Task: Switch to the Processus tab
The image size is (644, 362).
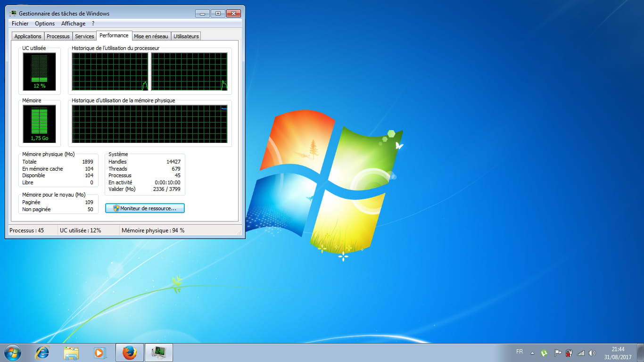Action: 58,36
